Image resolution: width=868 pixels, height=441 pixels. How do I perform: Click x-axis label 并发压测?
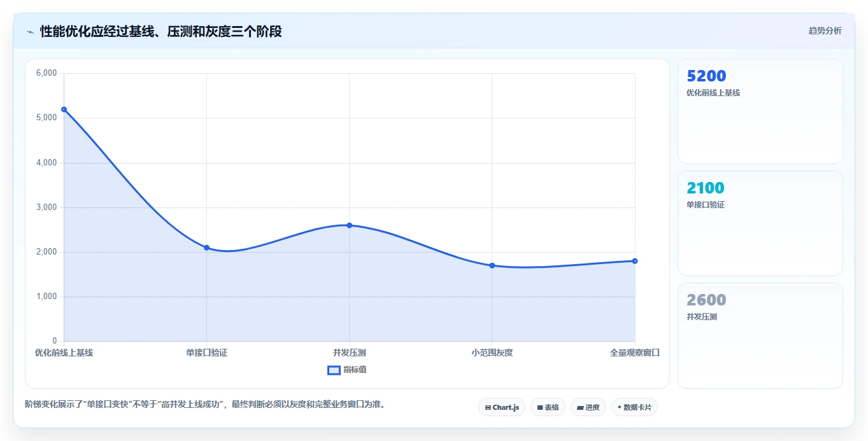(349, 353)
